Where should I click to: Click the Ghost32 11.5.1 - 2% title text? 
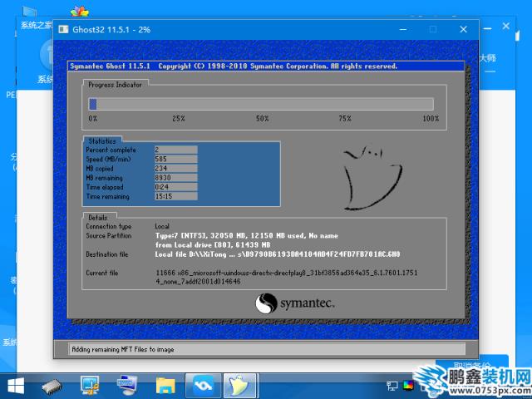point(111,30)
